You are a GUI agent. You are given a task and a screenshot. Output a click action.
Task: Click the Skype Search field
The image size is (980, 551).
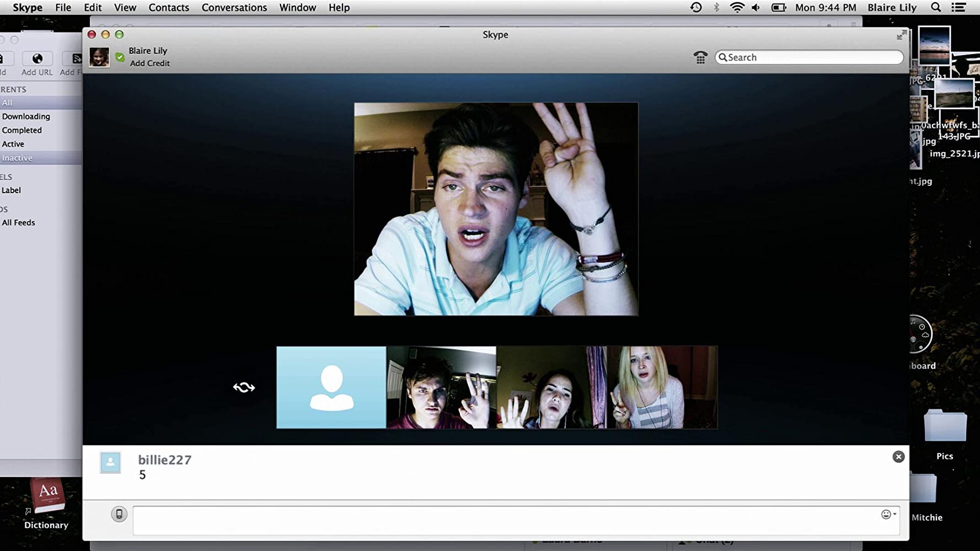[811, 57]
